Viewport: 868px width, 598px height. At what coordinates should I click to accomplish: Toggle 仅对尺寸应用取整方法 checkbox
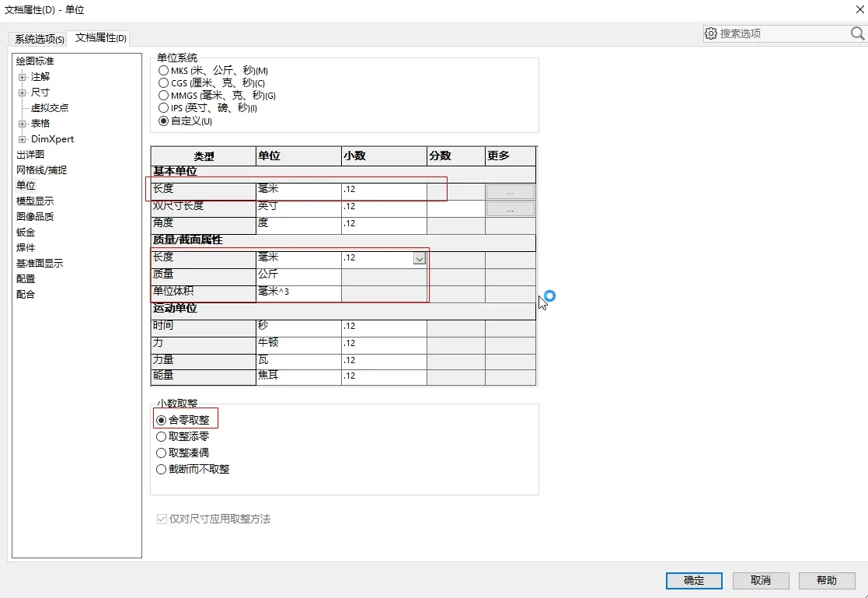[x=162, y=519]
